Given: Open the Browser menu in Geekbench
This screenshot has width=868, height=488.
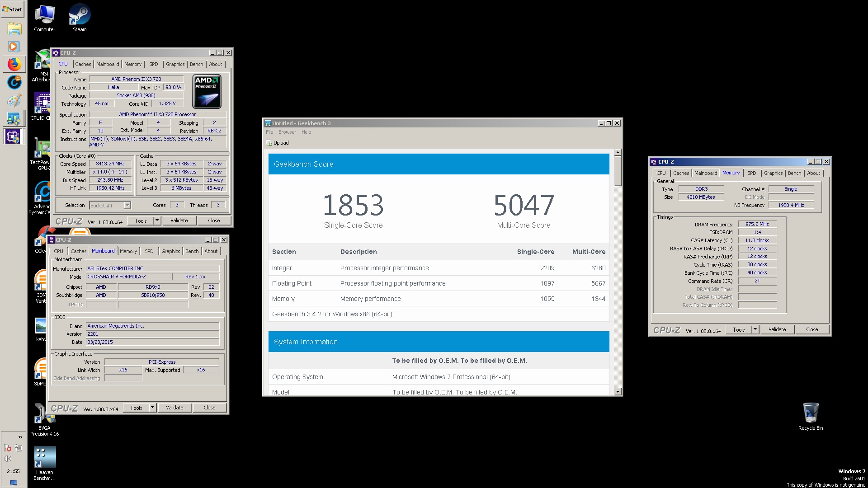Looking at the screenshot, I should click(x=287, y=132).
